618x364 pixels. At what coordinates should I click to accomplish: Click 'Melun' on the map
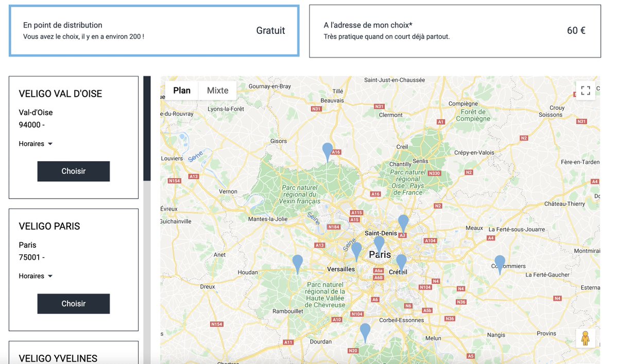click(x=433, y=338)
